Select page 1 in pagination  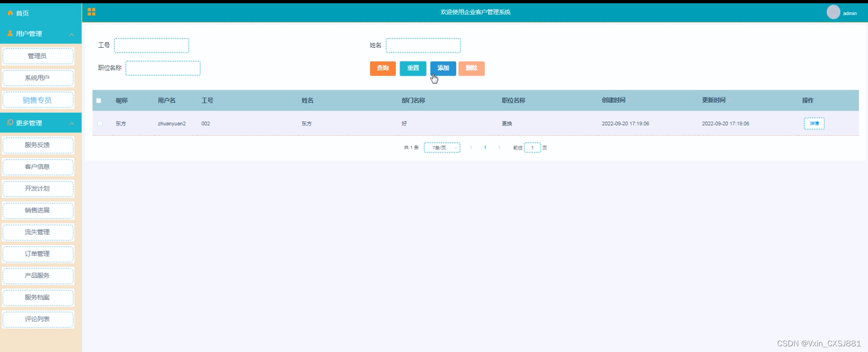pyautogui.click(x=485, y=148)
